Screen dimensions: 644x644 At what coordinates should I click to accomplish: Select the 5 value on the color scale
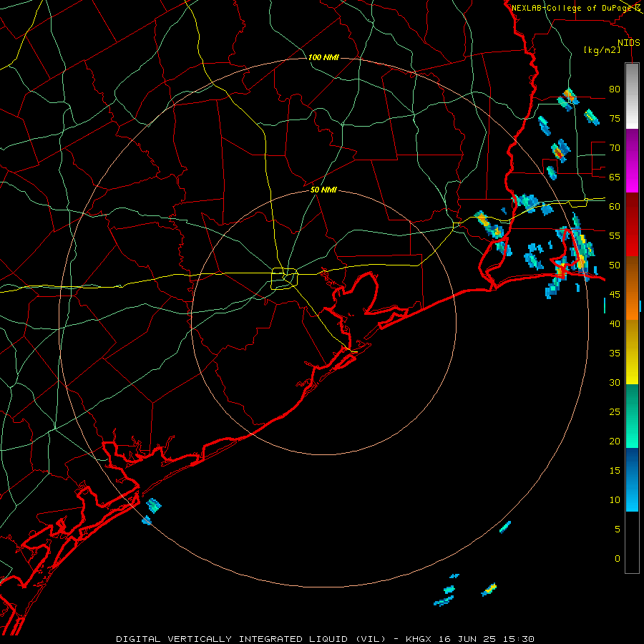(618, 530)
